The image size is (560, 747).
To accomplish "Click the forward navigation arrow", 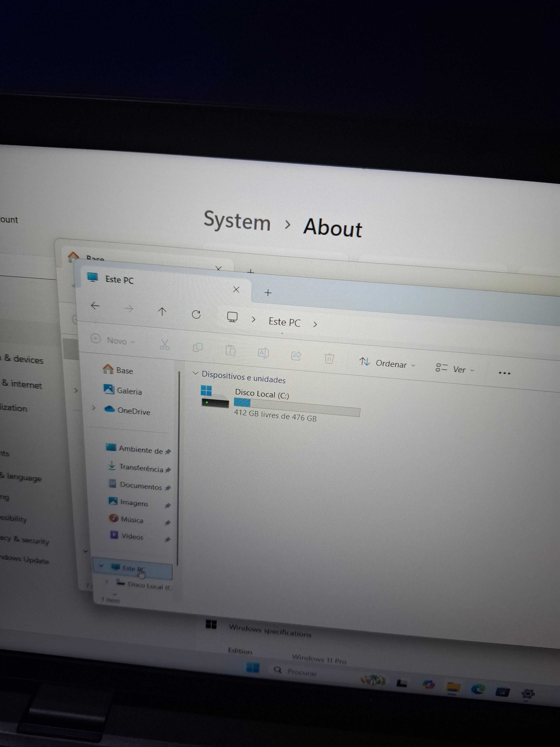I will (129, 308).
